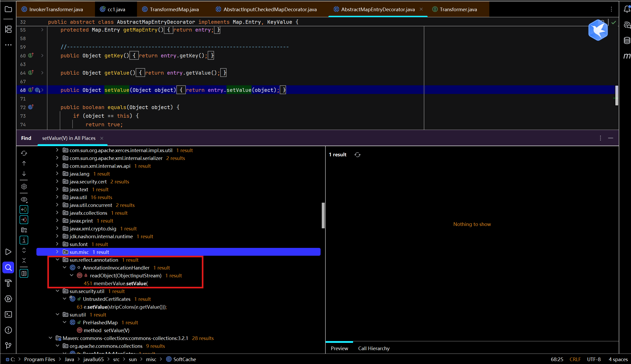Open the Terminal tool window icon

tap(8, 314)
